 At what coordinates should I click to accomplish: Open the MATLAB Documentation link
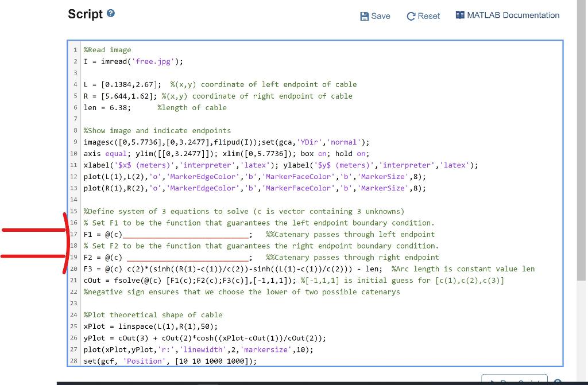pos(513,15)
